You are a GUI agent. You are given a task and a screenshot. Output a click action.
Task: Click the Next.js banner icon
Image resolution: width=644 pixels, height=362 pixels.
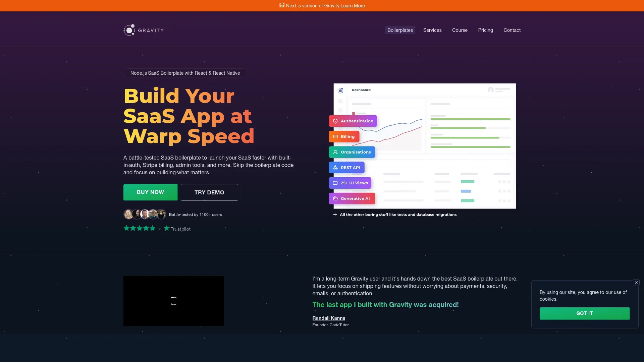282,5
